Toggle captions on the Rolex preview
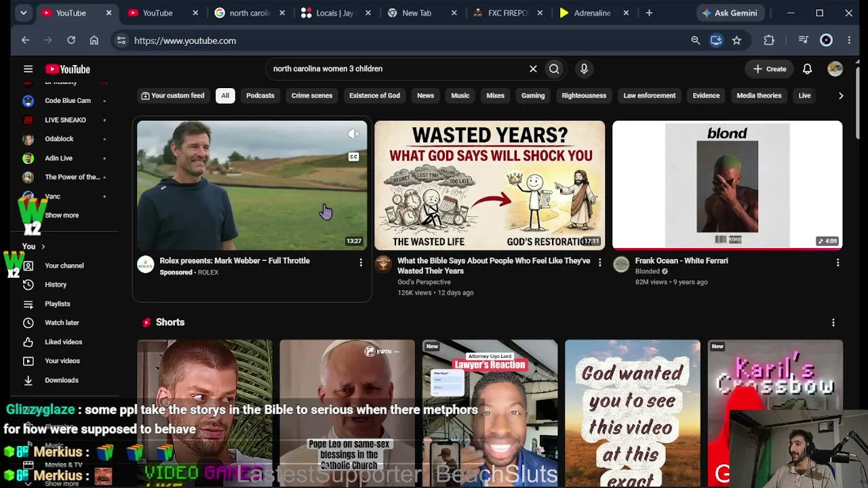Screen dimensions: 868x488 [x=353, y=157]
